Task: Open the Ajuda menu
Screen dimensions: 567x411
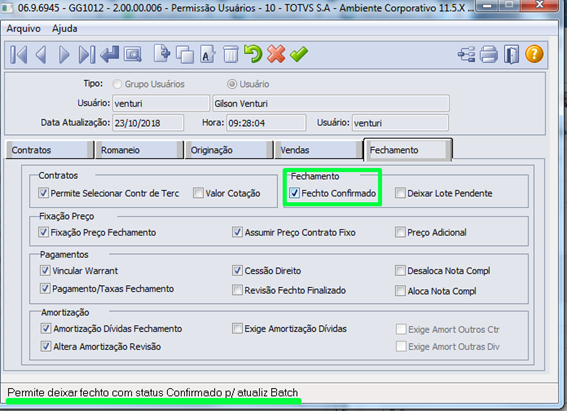Action: pos(65,29)
